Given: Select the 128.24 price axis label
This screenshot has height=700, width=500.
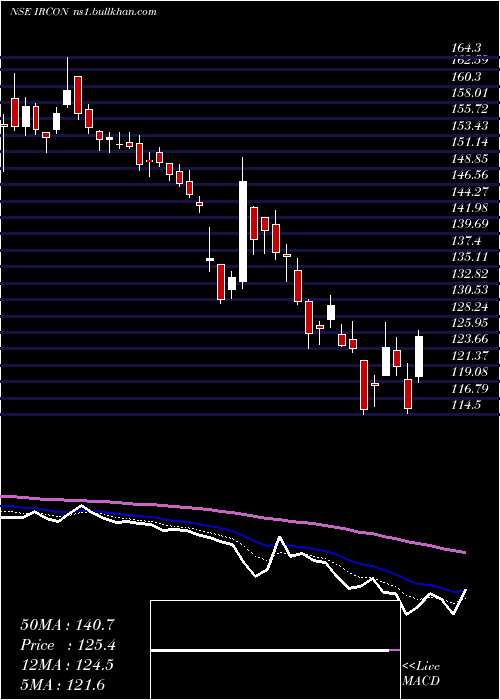Looking at the screenshot, I should coord(470,307).
